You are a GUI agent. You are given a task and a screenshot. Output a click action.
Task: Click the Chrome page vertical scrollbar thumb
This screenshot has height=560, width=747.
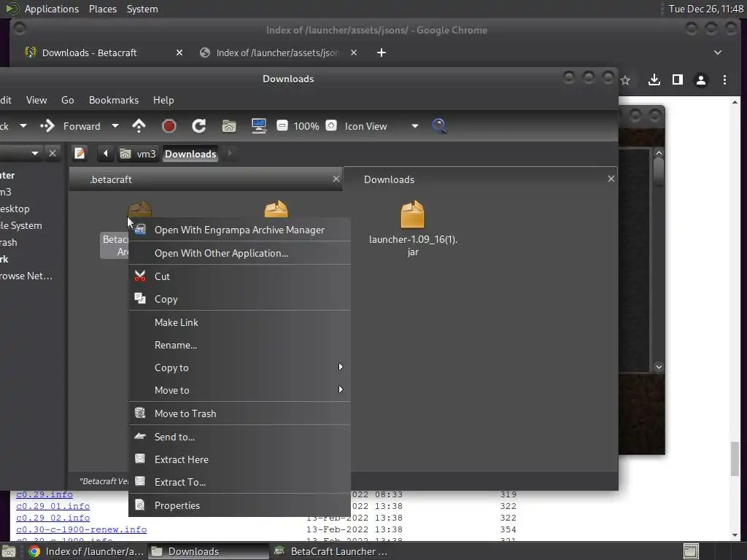click(735, 459)
